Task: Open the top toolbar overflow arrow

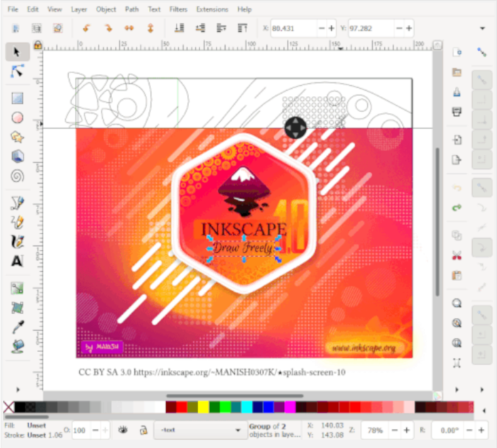Action: pyautogui.click(x=482, y=28)
